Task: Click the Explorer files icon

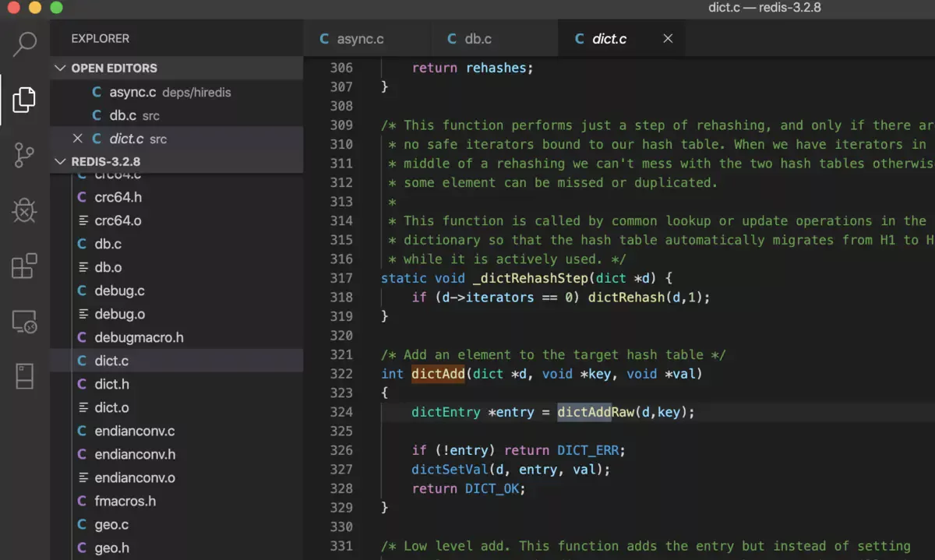Action: pyautogui.click(x=25, y=99)
